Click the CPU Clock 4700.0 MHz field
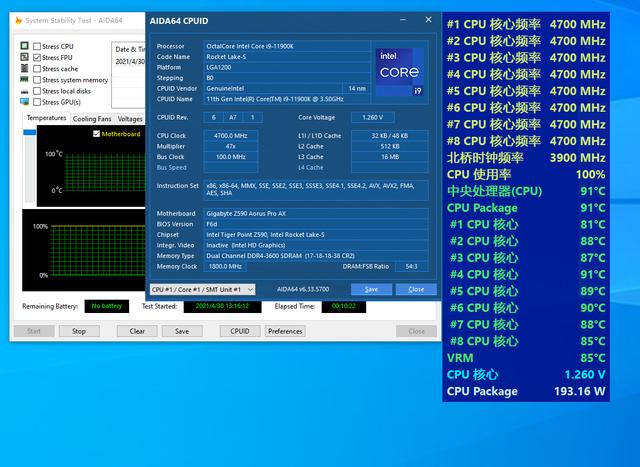Viewport: 640px width, 467px height. coord(231,136)
